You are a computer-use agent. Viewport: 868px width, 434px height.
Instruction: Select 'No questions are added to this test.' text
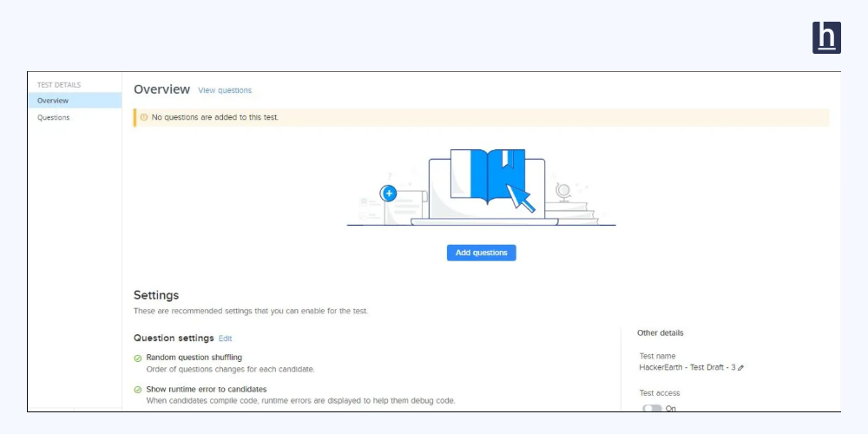[x=214, y=117]
